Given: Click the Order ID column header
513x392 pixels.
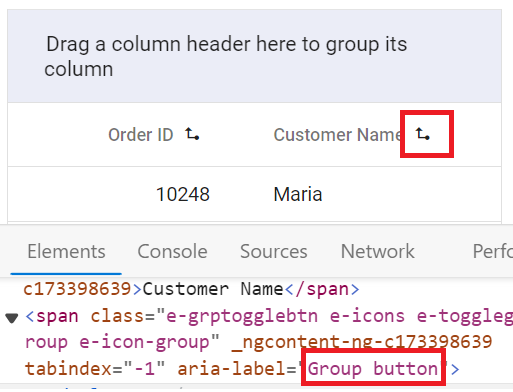Looking at the screenshot, I should 141,135.
